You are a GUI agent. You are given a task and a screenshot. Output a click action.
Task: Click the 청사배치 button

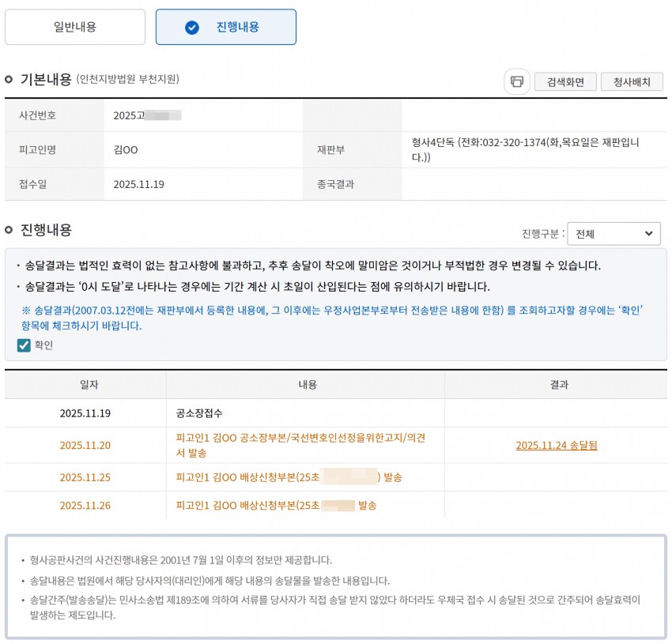tap(632, 81)
